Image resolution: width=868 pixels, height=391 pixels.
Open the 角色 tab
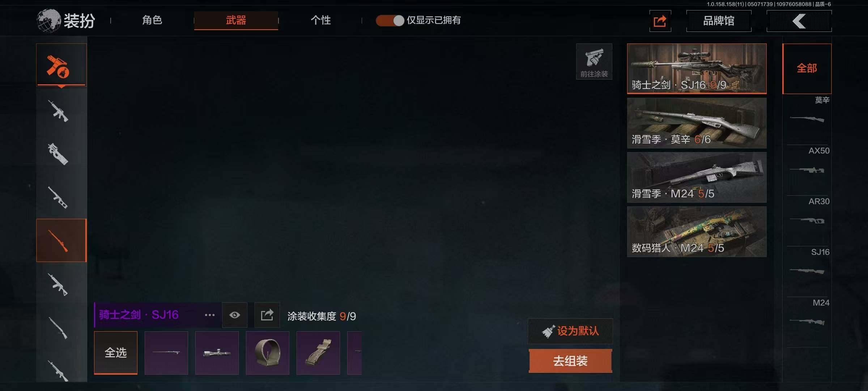pyautogui.click(x=152, y=20)
